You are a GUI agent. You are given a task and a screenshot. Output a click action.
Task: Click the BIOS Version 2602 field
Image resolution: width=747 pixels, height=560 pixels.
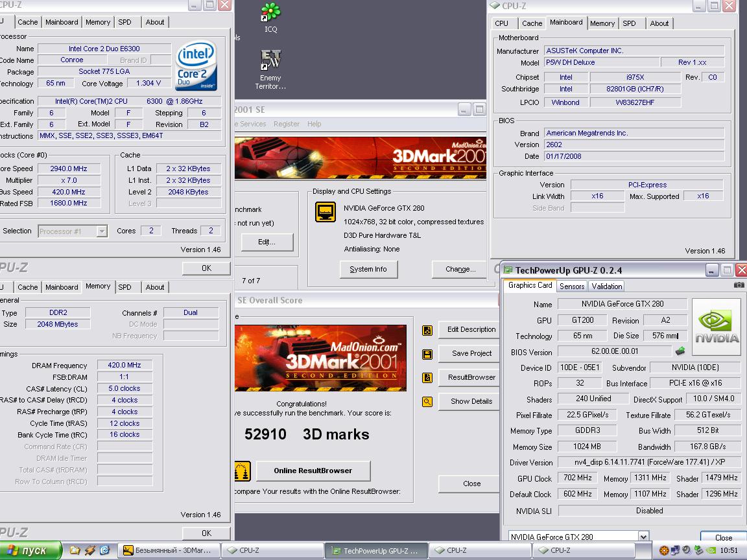[x=634, y=145]
